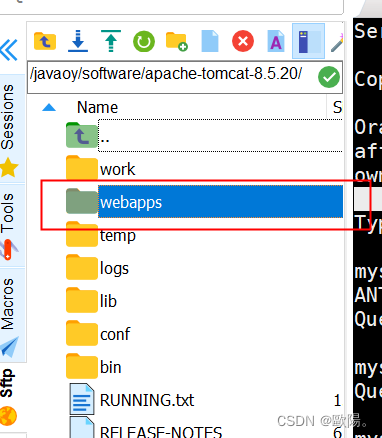Image resolution: width=382 pixels, height=438 pixels.
Task: Select the RELEASE-NOTES file
Action: 204,428
